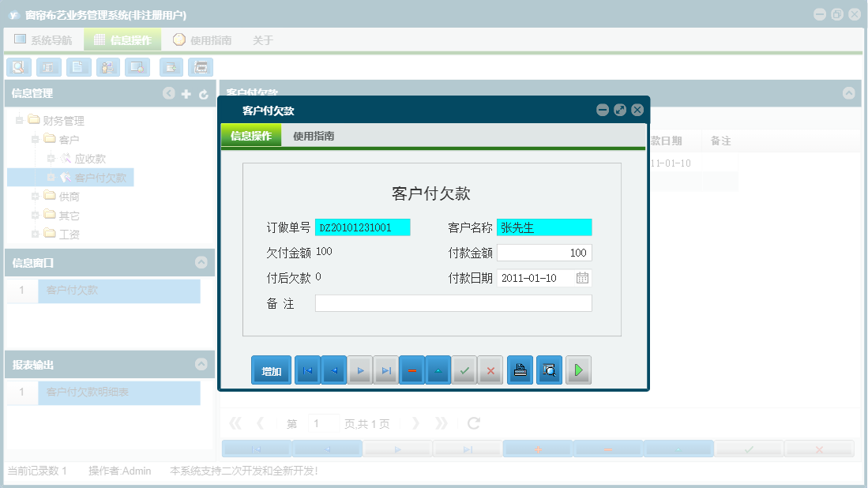
Task: Delete record using the red minus icon
Action: 411,370
